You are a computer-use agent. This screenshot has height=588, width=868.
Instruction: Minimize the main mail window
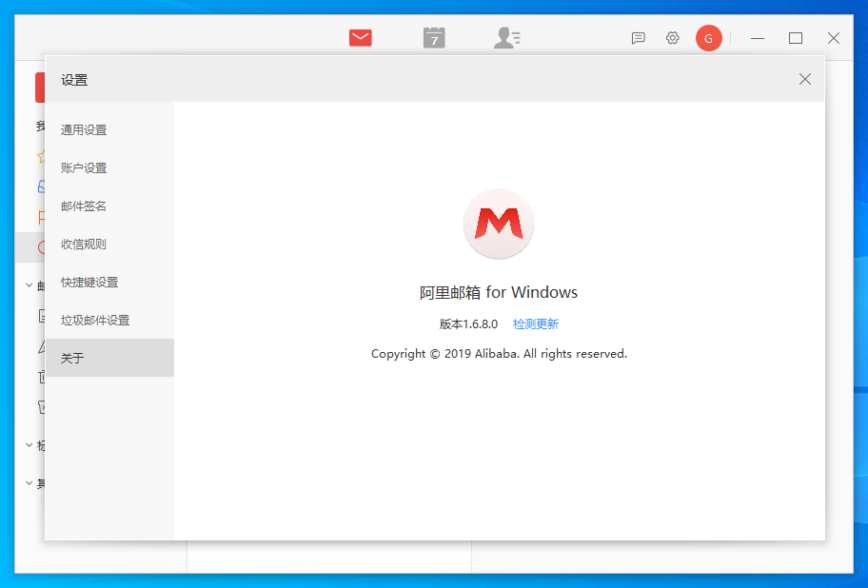tap(758, 38)
